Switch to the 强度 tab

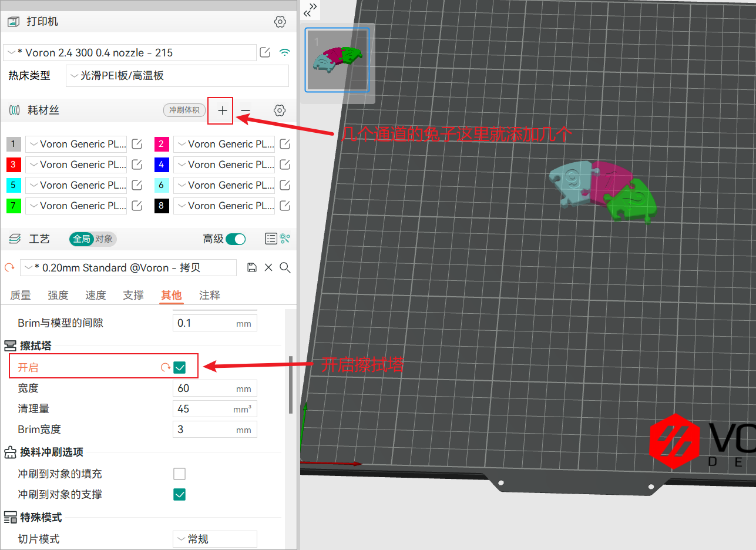(x=58, y=295)
